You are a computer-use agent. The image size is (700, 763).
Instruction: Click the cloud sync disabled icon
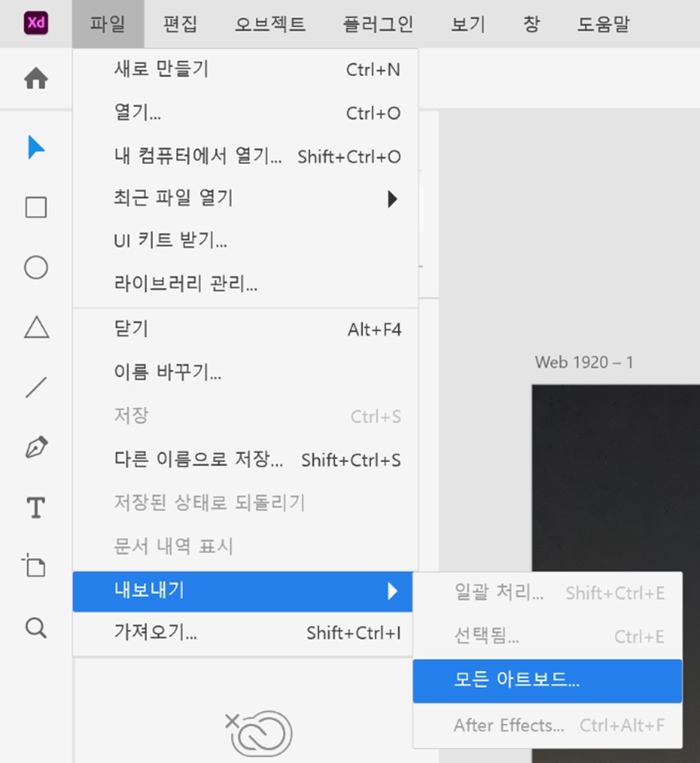coord(258,733)
